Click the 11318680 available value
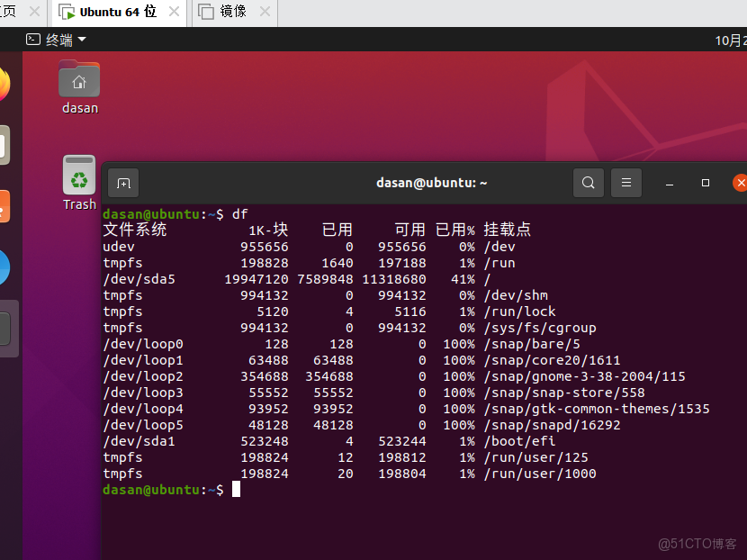Image resolution: width=747 pixels, height=560 pixels. coord(394,279)
